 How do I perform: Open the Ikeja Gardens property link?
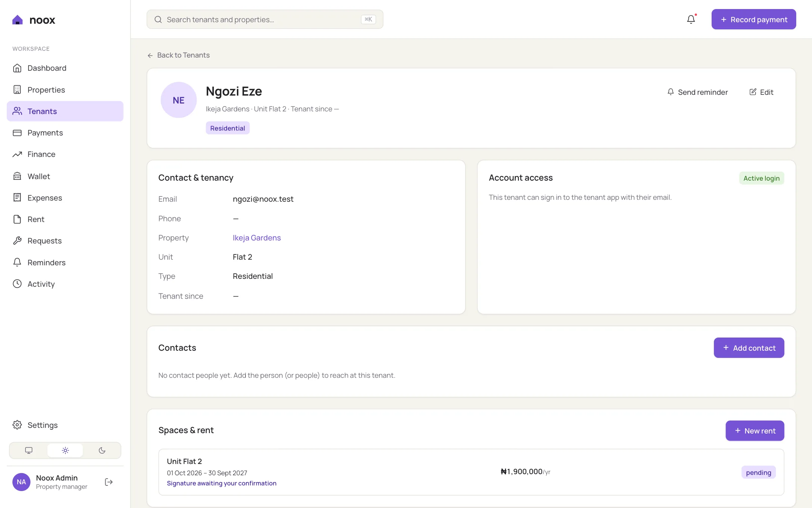257,238
